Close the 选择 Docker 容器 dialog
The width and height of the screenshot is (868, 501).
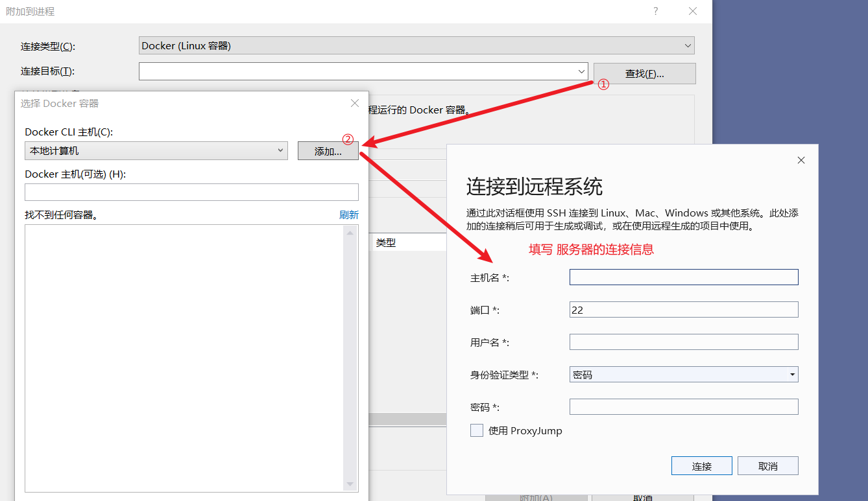pyautogui.click(x=355, y=103)
